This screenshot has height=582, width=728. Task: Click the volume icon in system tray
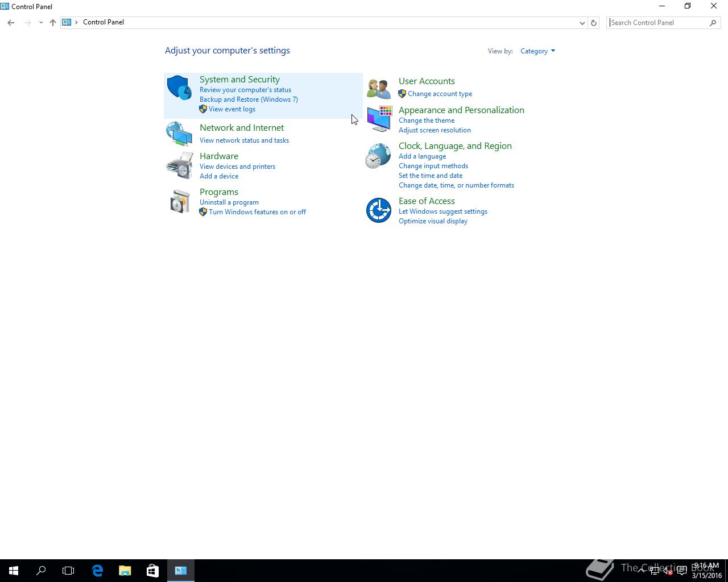coord(668,571)
